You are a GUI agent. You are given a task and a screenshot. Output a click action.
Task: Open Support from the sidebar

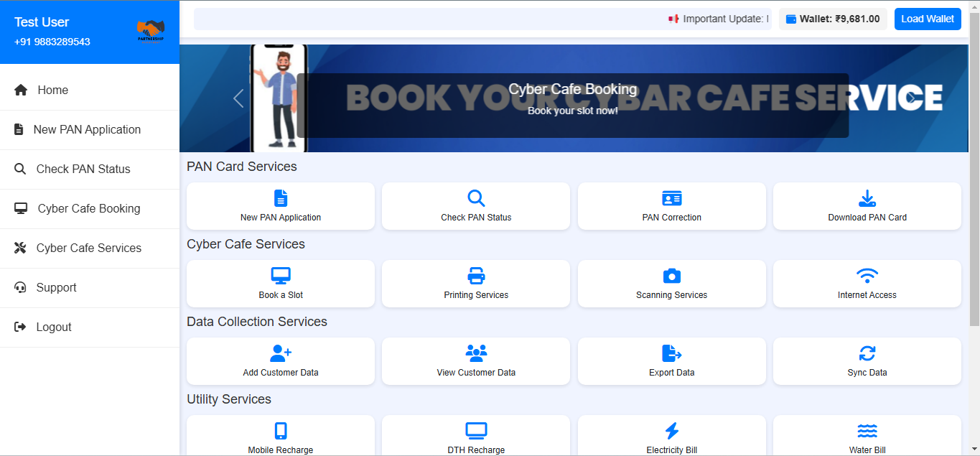click(x=56, y=288)
